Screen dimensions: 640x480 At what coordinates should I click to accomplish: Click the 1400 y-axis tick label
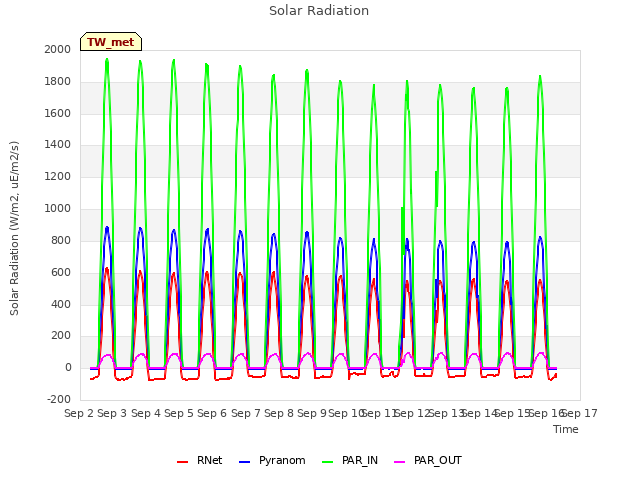point(58,144)
